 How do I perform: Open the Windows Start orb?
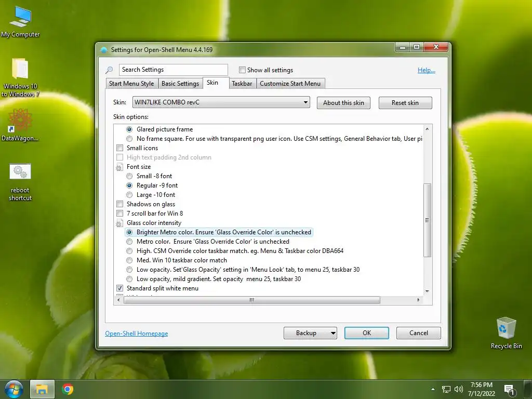pos(14,389)
